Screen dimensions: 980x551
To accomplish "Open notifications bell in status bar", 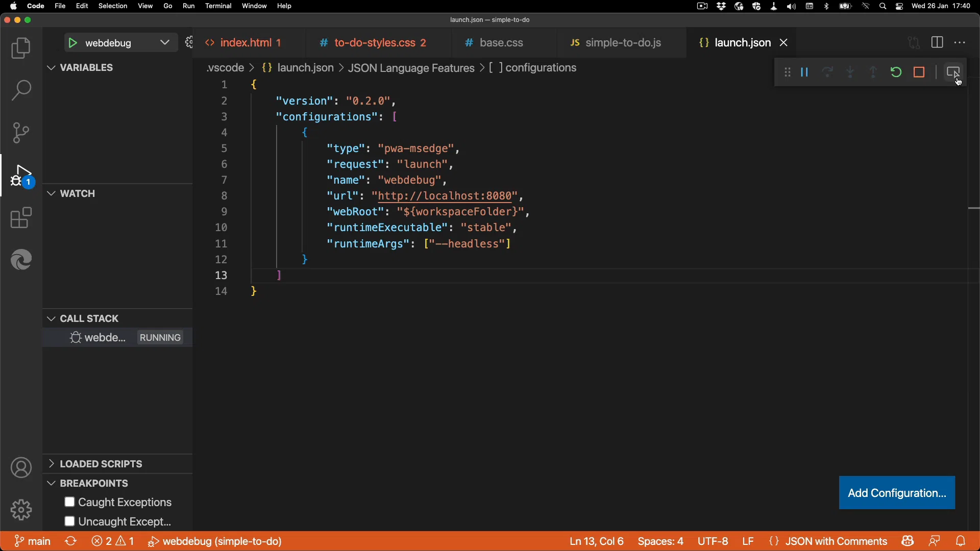I will (961, 541).
